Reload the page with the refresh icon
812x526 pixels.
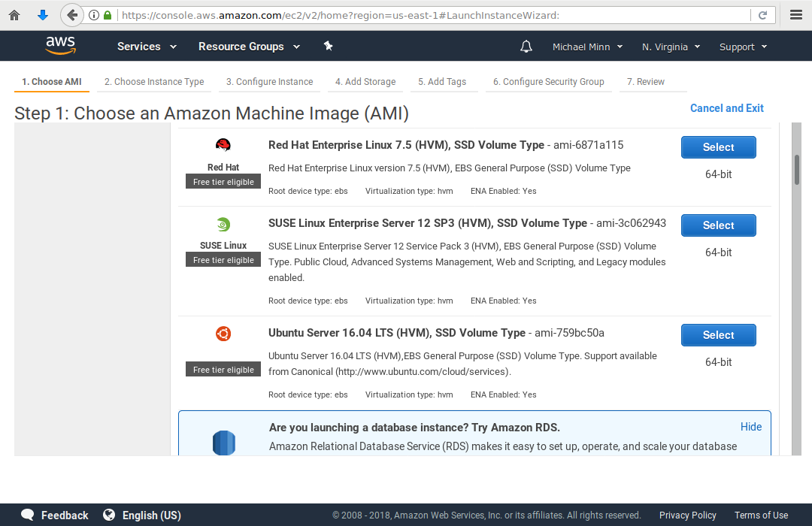[x=762, y=15]
